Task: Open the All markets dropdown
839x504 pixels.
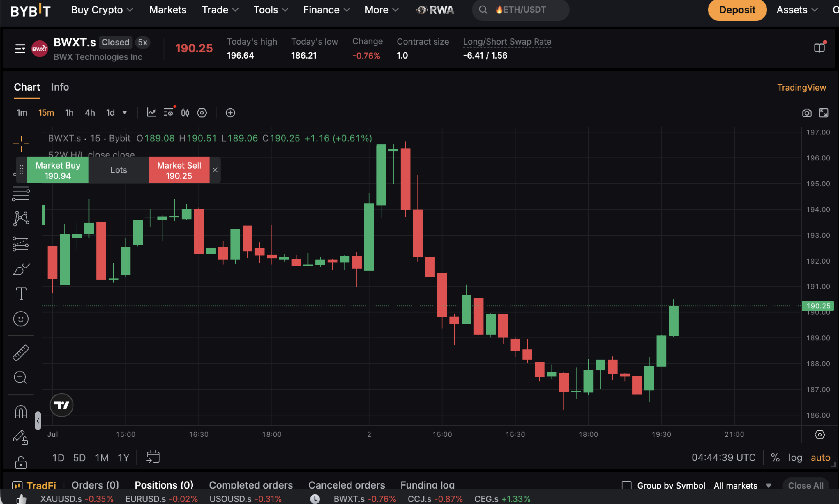Action: point(743,486)
